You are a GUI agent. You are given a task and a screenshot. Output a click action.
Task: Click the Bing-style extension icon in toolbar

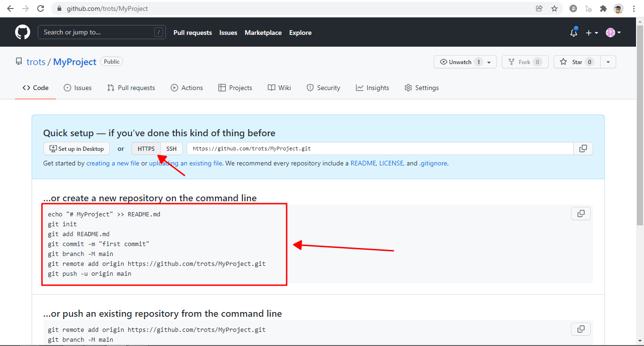(x=573, y=8)
